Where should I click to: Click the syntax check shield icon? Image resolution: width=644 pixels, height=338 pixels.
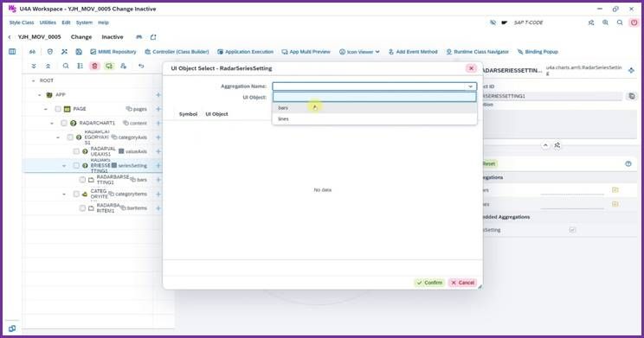click(50, 52)
